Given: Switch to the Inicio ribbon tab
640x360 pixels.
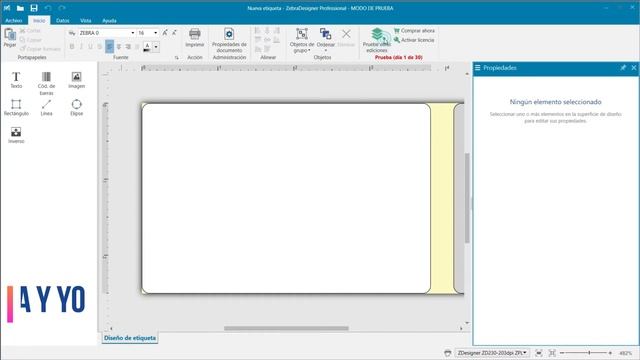Looking at the screenshot, I should tap(39, 20).
